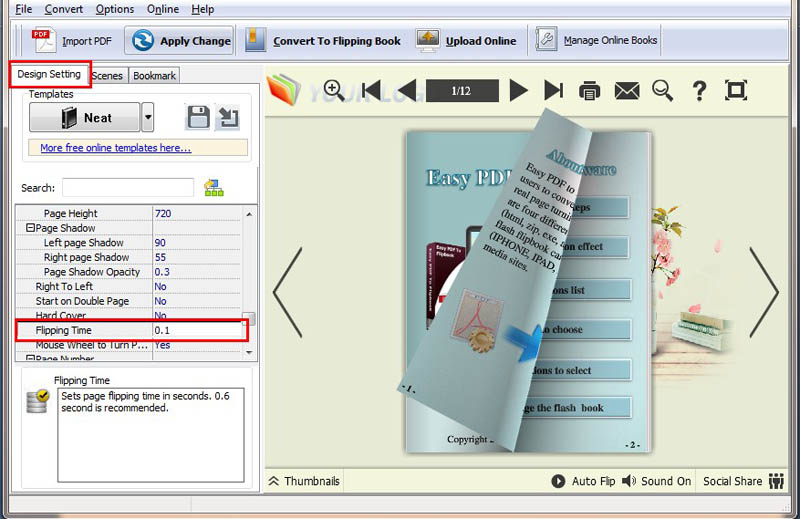Click the email share envelope icon
800x519 pixels.
tap(627, 91)
